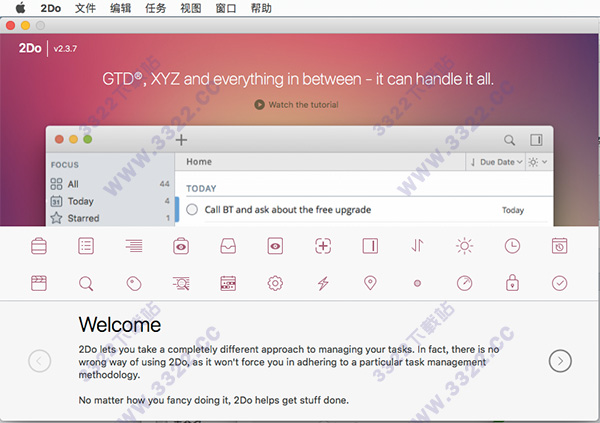Select the sun brightness feature icon
This screenshot has height=423, width=600.
[465, 246]
